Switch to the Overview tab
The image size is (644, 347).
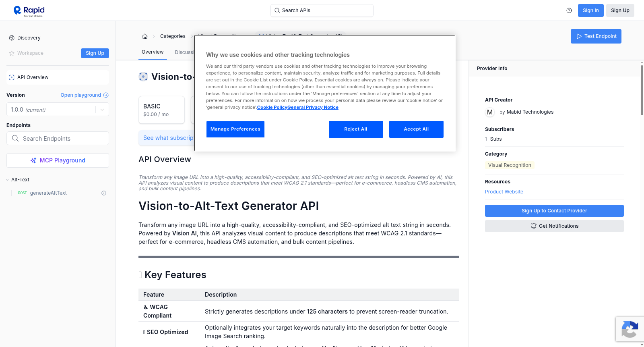click(x=153, y=52)
